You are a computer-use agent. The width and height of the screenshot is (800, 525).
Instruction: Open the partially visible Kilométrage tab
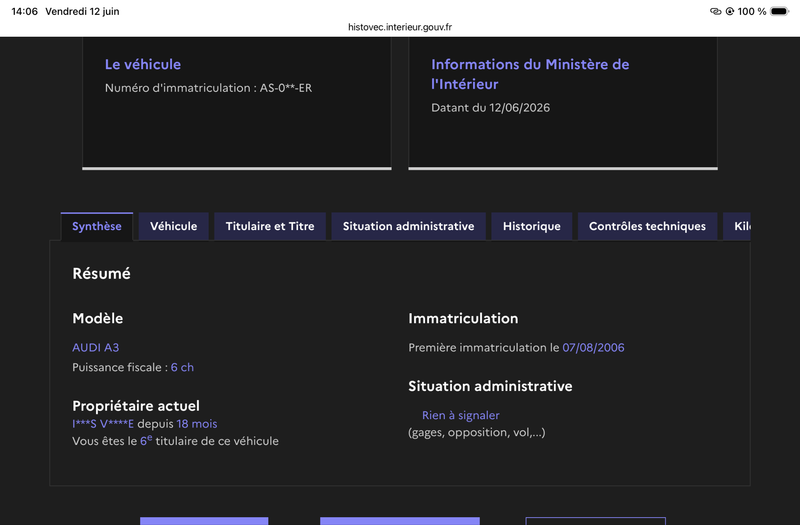click(737, 226)
